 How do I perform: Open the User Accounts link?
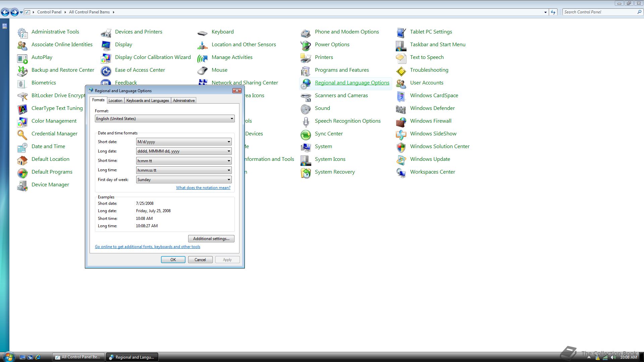pyautogui.click(x=427, y=83)
